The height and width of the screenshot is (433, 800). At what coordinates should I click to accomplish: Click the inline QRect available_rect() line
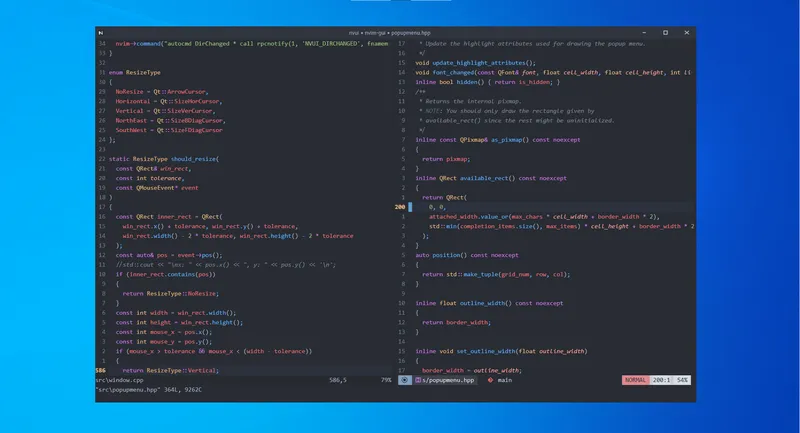(491, 179)
